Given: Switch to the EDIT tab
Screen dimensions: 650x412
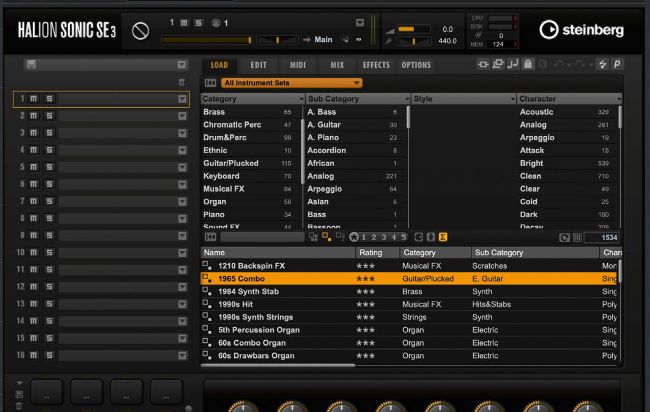Looking at the screenshot, I should (258, 65).
